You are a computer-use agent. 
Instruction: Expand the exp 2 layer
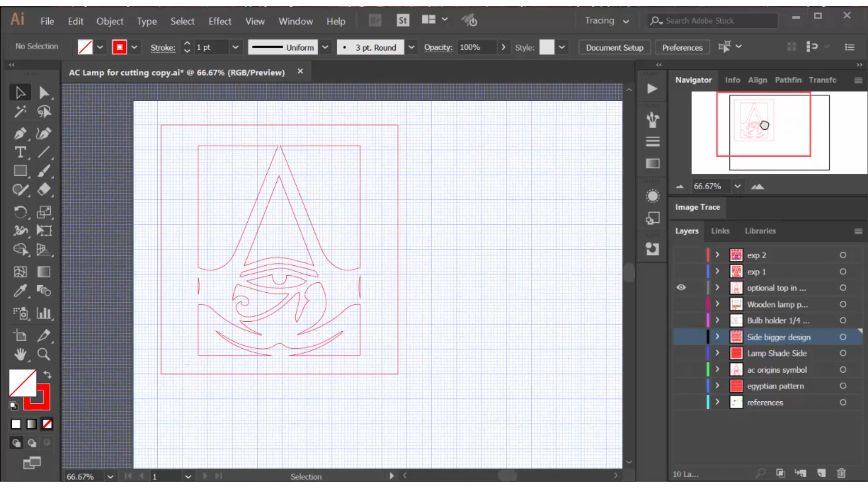[x=717, y=255]
